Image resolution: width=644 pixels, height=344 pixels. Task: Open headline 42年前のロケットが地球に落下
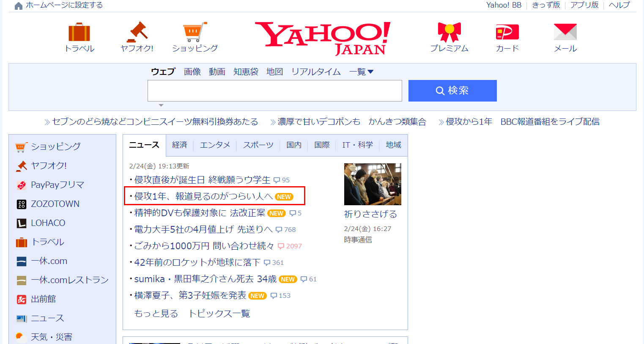point(197,262)
